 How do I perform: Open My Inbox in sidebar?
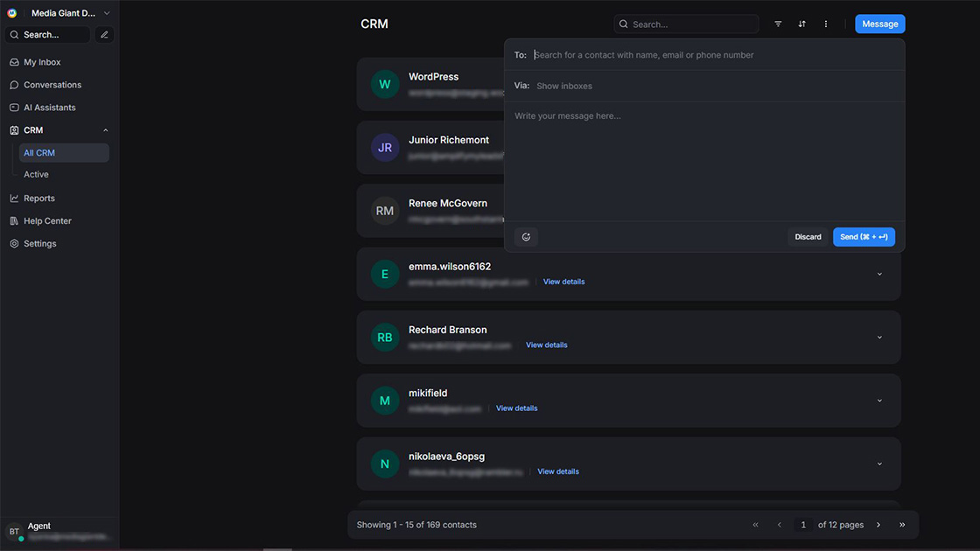(x=42, y=62)
